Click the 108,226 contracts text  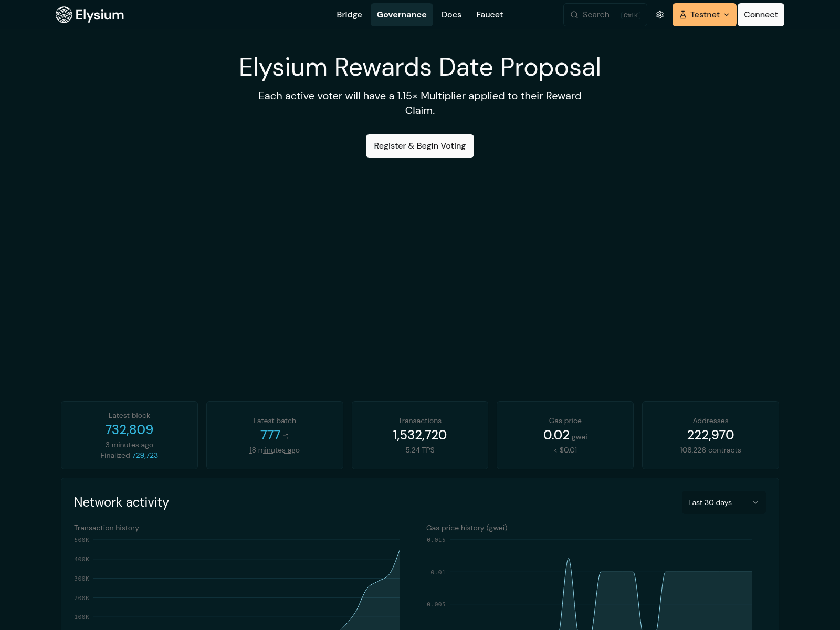tap(710, 450)
